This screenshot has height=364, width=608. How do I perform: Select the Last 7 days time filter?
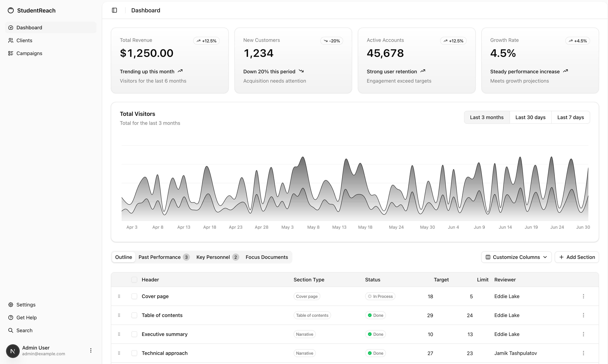[x=571, y=117]
